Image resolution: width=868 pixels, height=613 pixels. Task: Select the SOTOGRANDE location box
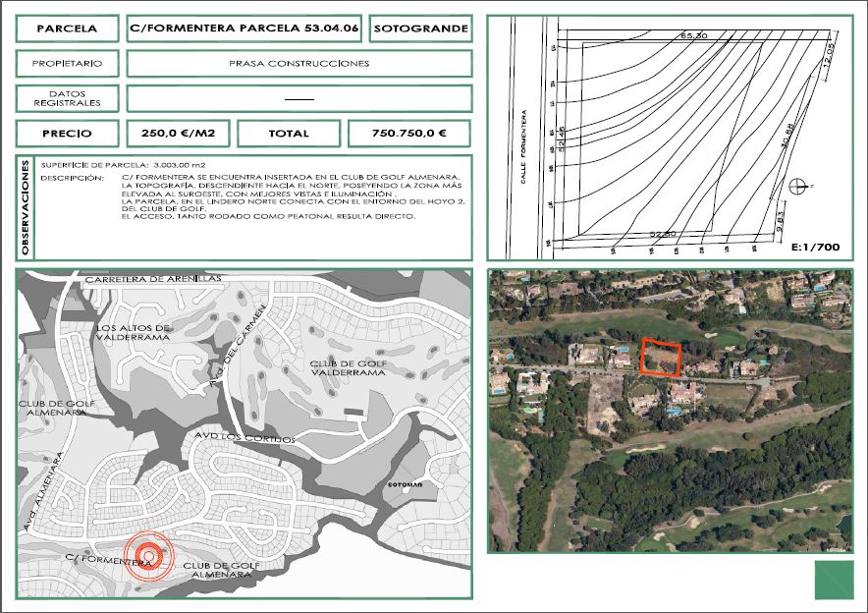420,29
